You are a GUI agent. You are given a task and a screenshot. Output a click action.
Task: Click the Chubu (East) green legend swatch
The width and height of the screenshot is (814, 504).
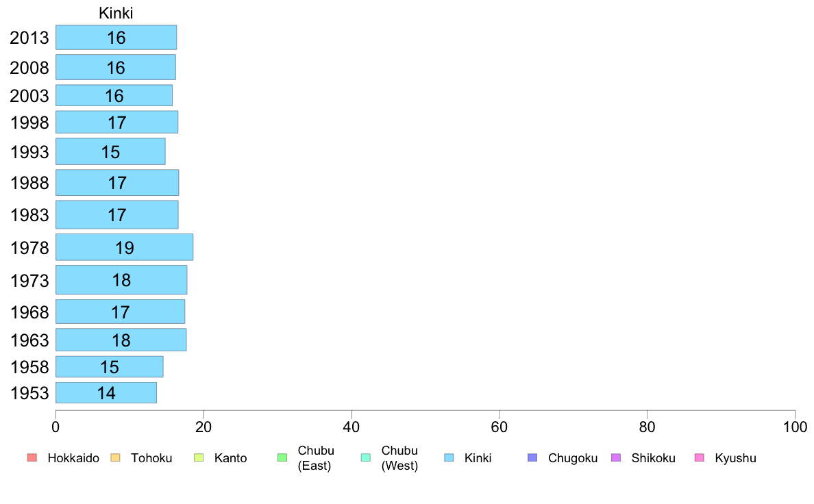point(282,458)
